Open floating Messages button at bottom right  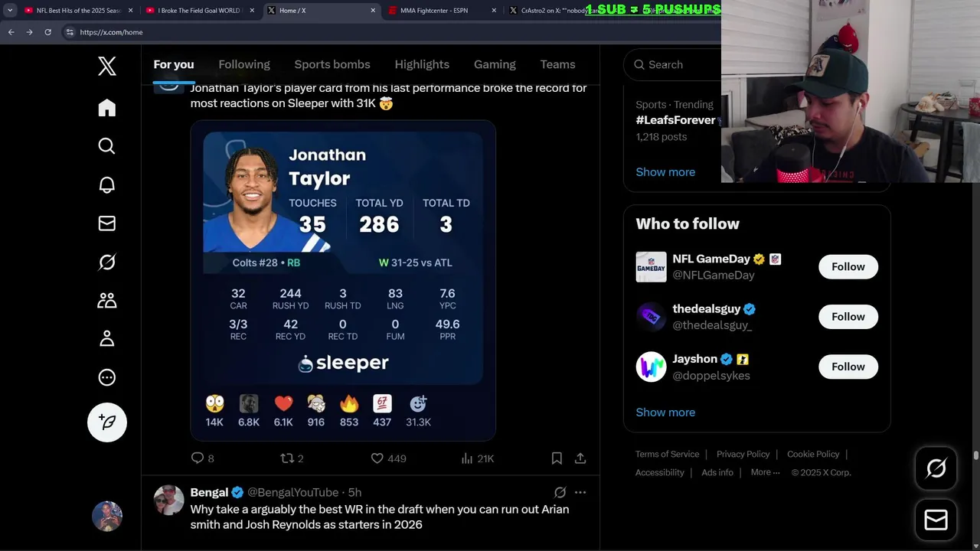(x=936, y=520)
